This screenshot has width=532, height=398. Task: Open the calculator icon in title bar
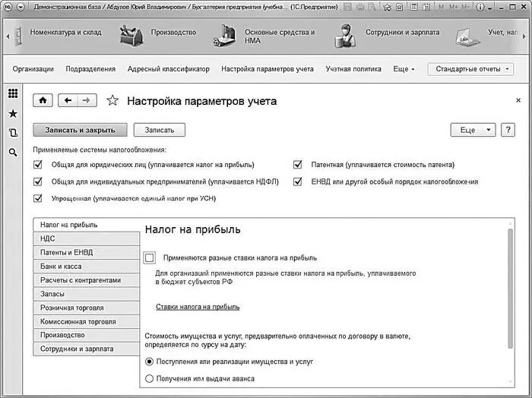click(413, 7)
